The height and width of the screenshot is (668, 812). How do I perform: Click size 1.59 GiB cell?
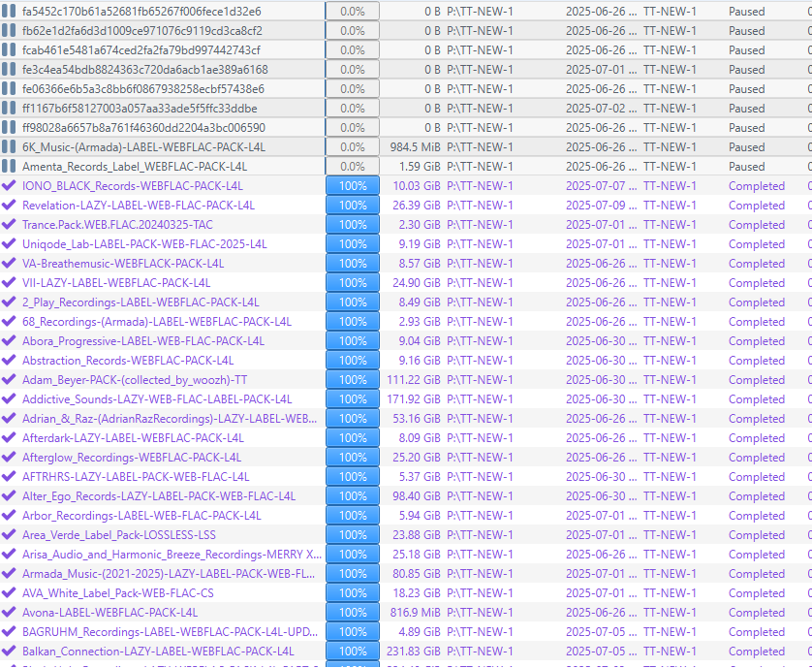click(420, 167)
